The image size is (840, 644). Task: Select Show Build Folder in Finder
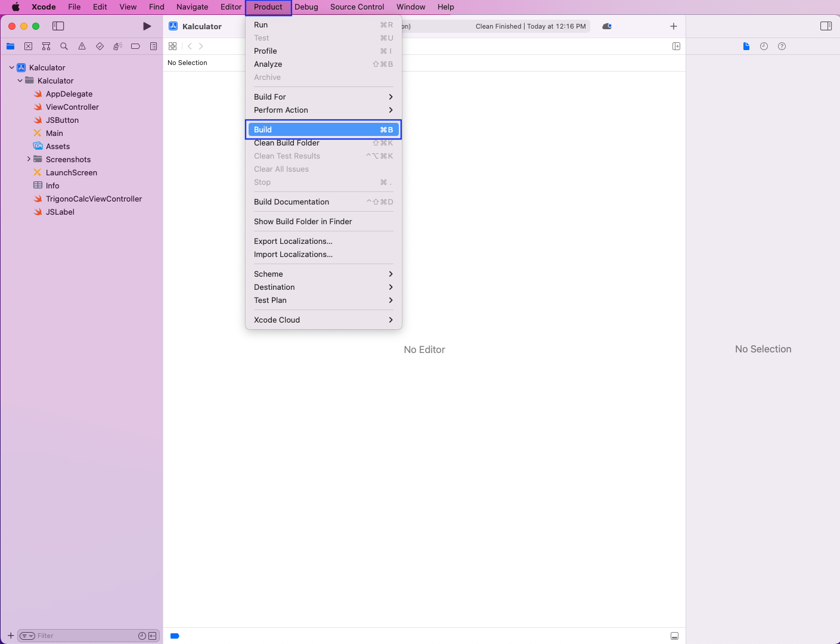click(x=324, y=221)
